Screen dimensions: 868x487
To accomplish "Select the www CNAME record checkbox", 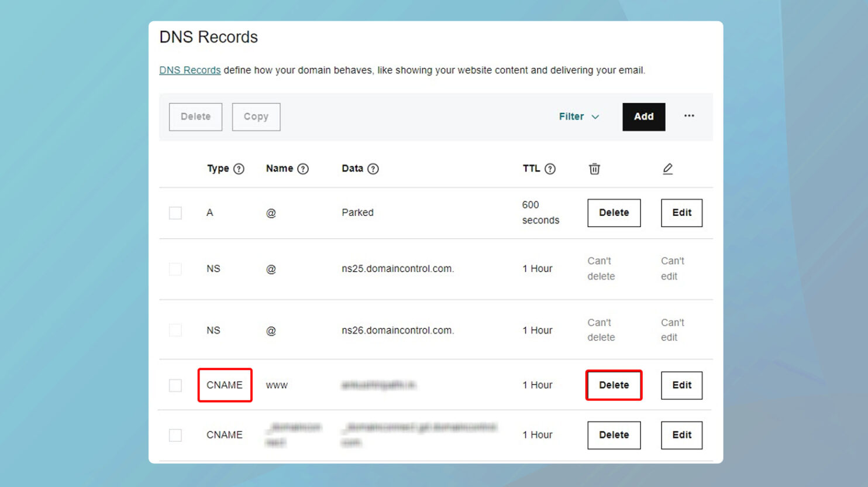I will [x=175, y=385].
